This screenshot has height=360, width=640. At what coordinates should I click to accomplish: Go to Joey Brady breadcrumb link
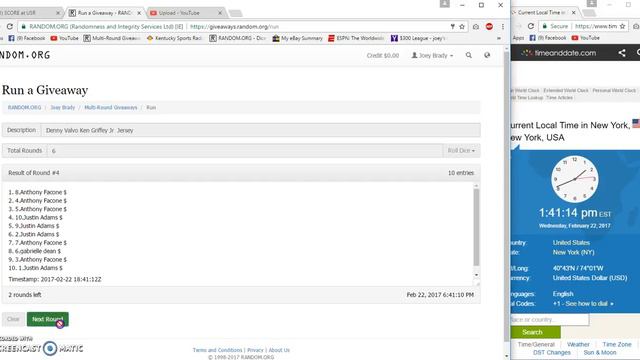click(x=63, y=108)
